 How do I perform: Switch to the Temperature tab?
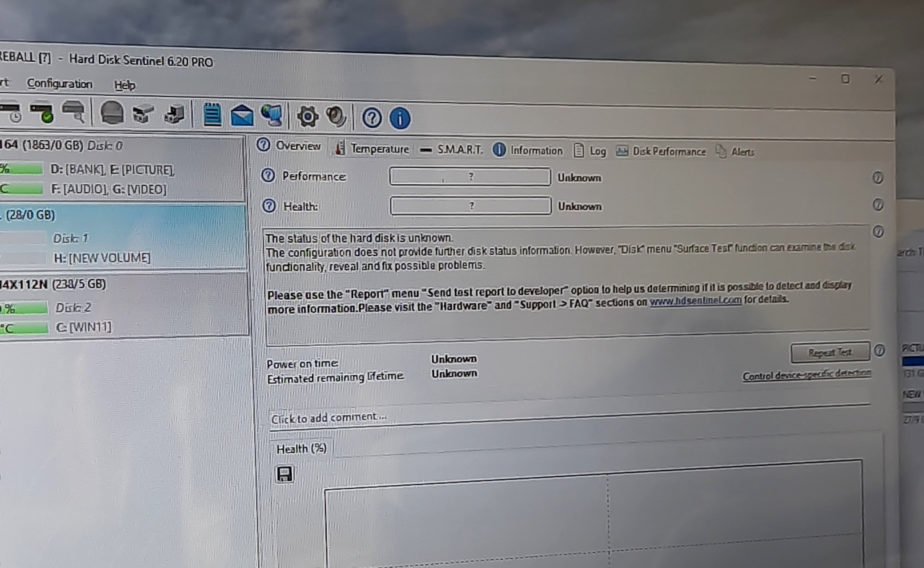click(372, 149)
